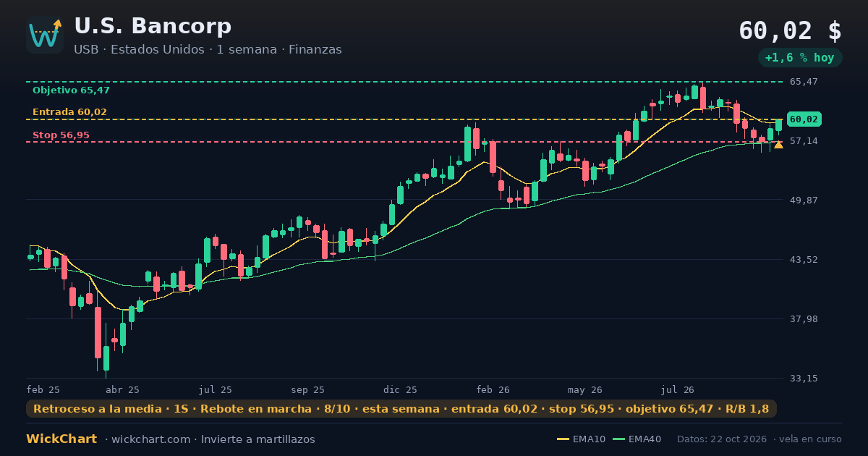This screenshot has height=456, width=868.
Task: Click the jul 26 date label
Action: click(678, 389)
